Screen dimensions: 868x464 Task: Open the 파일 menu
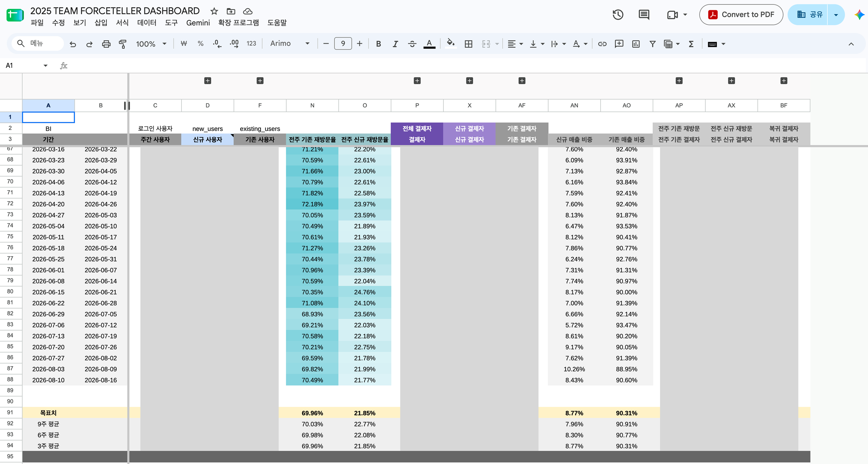[37, 23]
